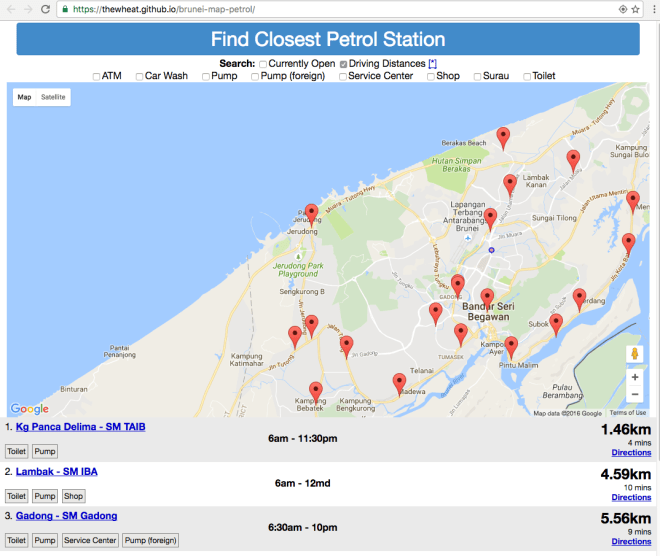Select the marker next to Subok
This screenshot has width=660, height=556.
coord(556,325)
